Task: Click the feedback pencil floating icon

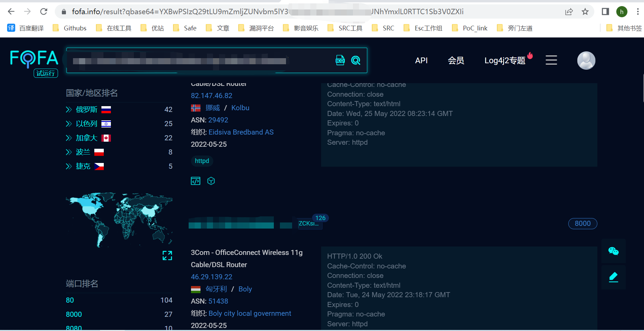Action: point(613,277)
